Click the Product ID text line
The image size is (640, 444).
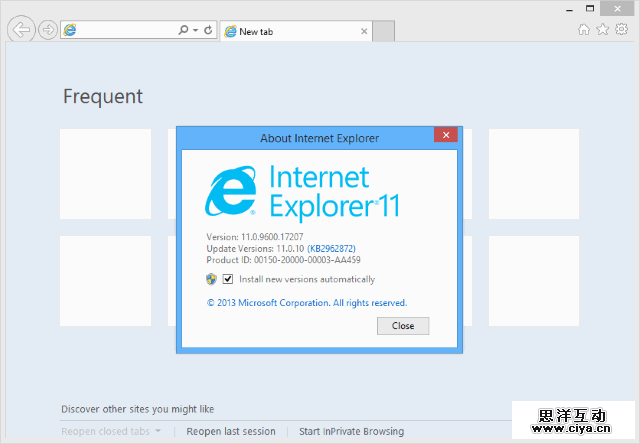click(x=283, y=260)
